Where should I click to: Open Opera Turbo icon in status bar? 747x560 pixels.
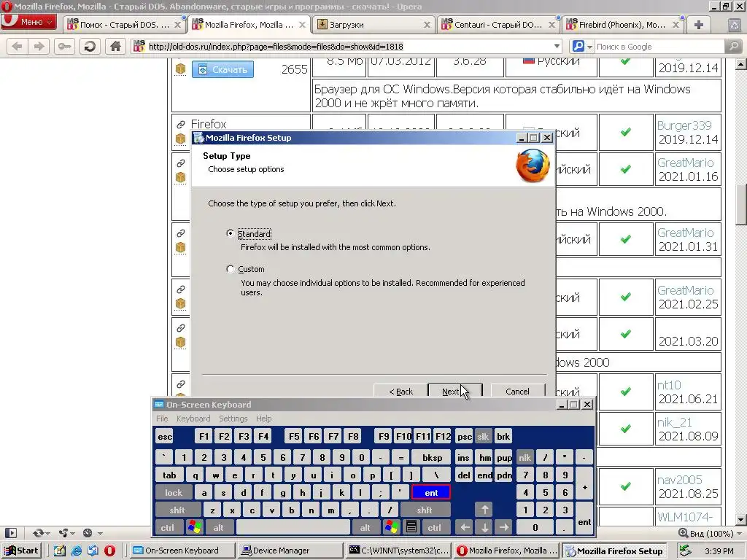coord(88,533)
